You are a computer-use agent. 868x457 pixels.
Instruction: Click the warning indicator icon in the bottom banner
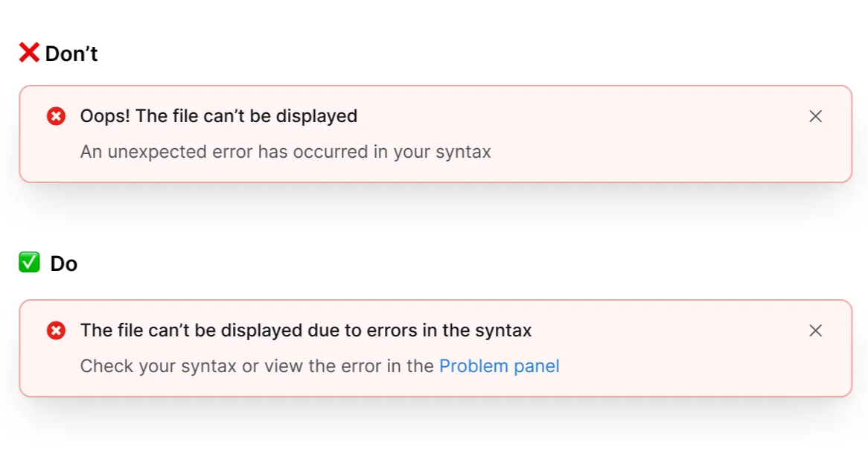(x=57, y=330)
